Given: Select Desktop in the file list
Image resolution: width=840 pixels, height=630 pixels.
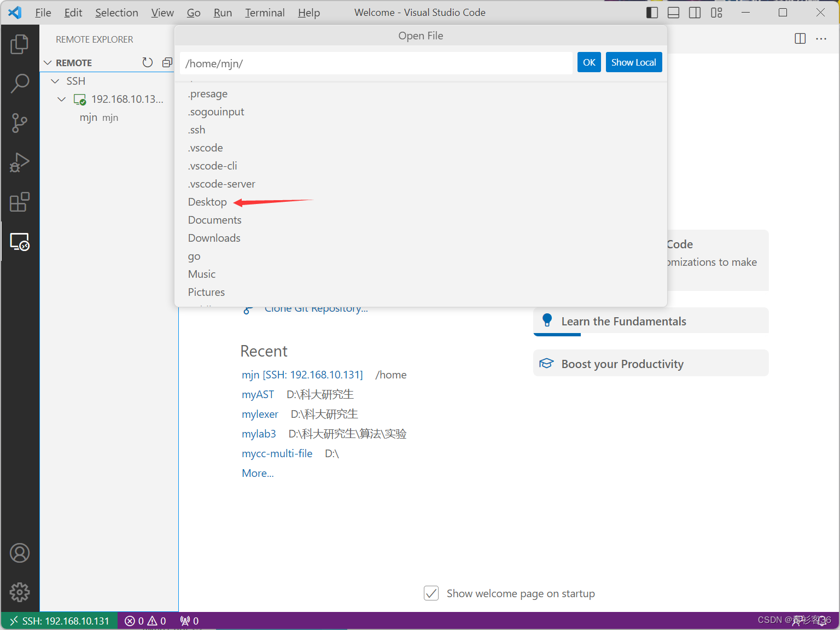Looking at the screenshot, I should tap(421, 202).
